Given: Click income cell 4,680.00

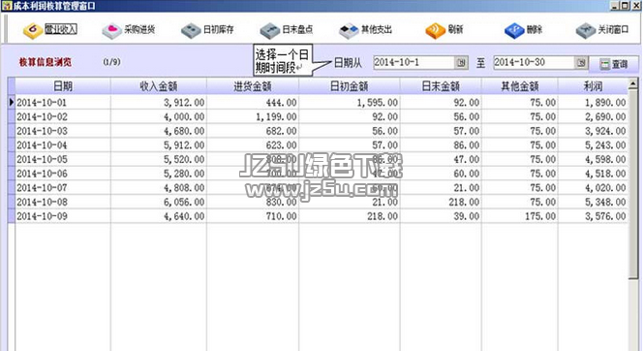Looking at the screenshot, I should [x=159, y=131].
